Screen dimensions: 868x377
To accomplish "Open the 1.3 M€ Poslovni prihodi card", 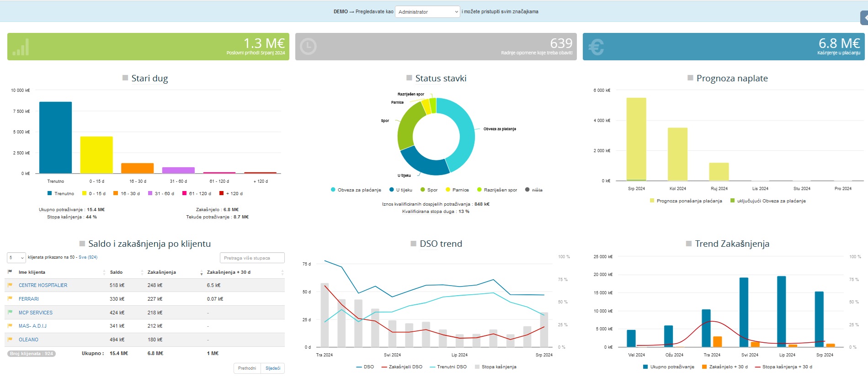I will 148,47.
